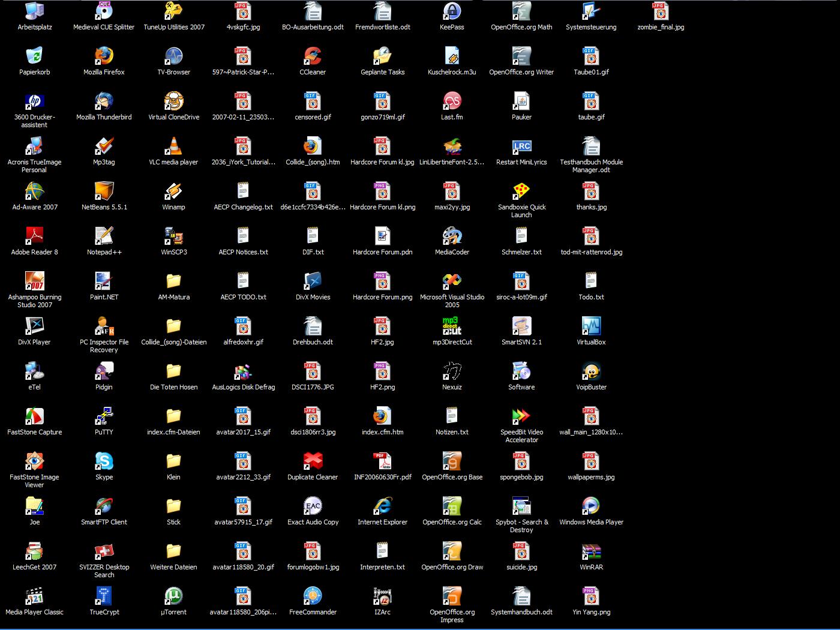This screenshot has height=630, width=840.
Task: Select the Yin Yang.png file
Action: tap(592, 596)
